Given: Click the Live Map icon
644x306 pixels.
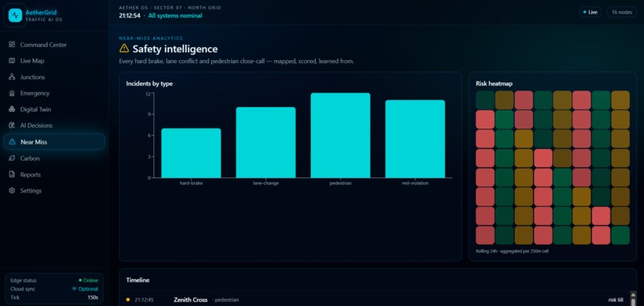Looking at the screenshot, I should [x=12, y=61].
